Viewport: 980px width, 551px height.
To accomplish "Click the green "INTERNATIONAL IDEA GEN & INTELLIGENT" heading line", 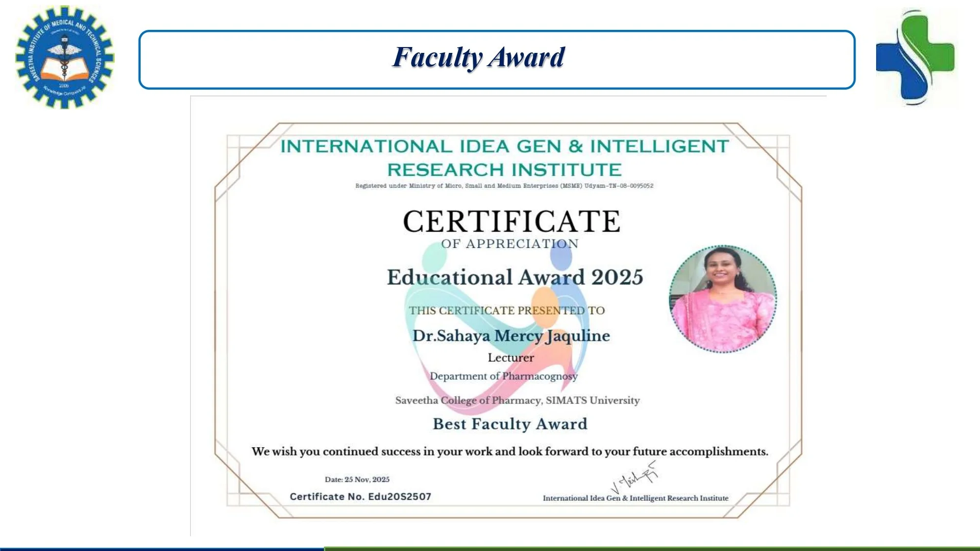I will 505,146.
